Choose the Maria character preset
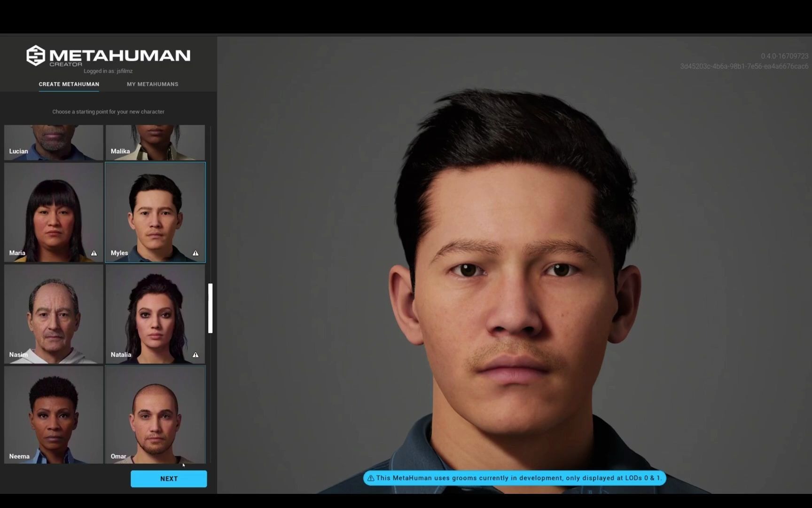This screenshot has height=508, width=812. (54, 212)
